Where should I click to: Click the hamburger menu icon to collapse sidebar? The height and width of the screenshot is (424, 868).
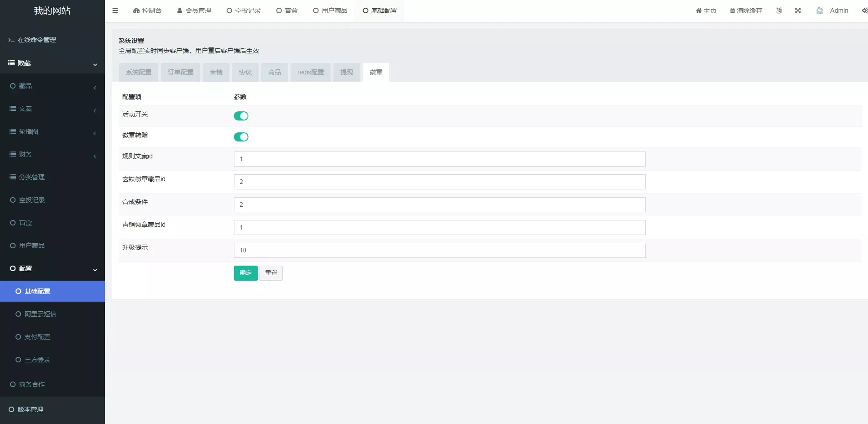pos(115,10)
